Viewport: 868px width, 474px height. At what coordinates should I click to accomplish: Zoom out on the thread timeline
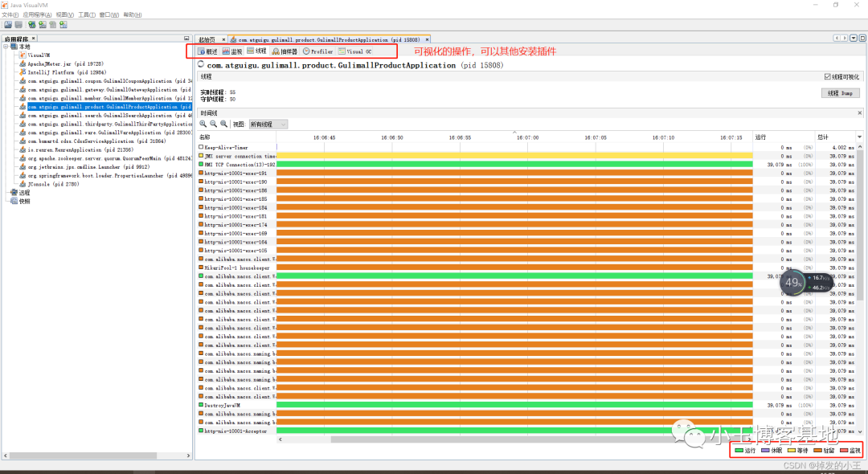pos(213,125)
